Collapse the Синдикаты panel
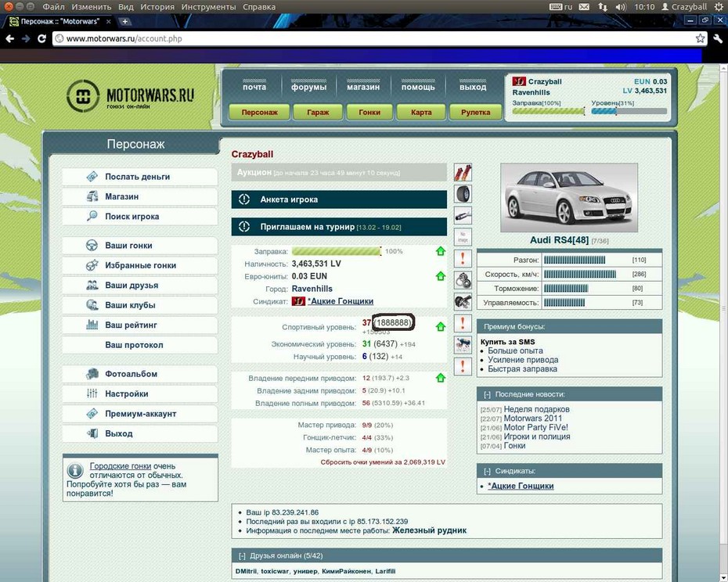 (x=487, y=471)
